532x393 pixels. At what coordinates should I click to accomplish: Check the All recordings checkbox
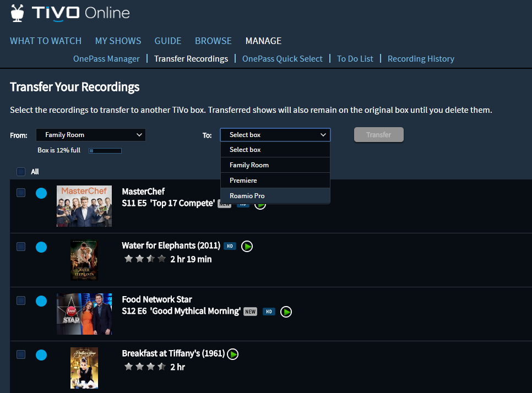click(21, 172)
